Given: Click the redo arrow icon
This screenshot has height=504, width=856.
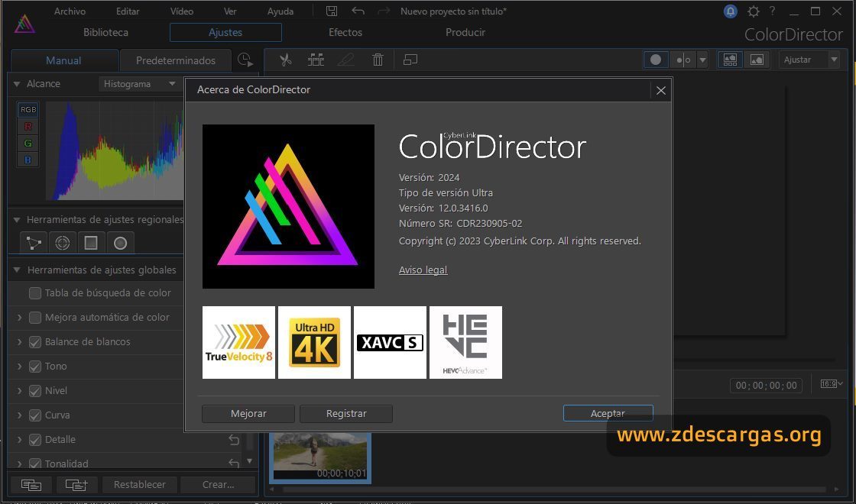Looking at the screenshot, I should (x=384, y=11).
